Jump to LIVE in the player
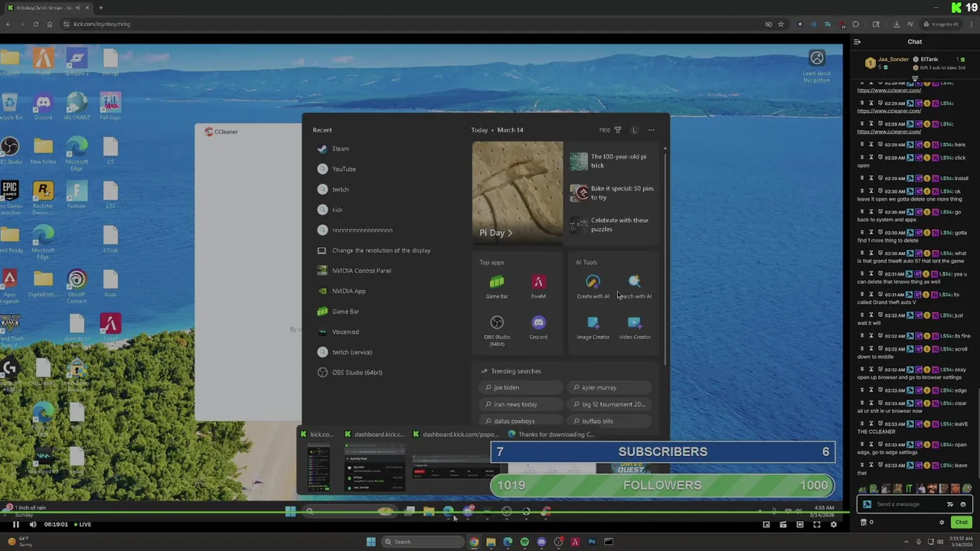 pyautogui.click(x=81, y=524)
